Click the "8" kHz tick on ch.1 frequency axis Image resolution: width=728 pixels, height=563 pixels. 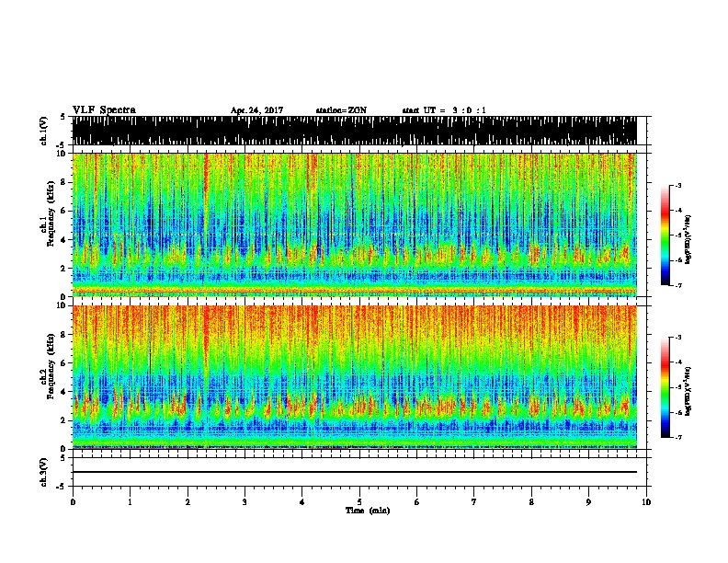coord(64,182)
